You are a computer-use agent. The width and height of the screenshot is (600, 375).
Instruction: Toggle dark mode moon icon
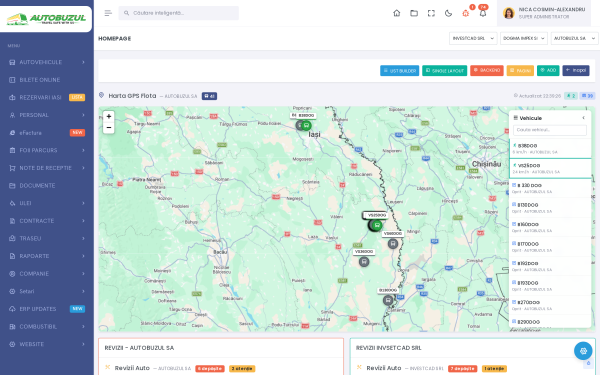point(448,13)
